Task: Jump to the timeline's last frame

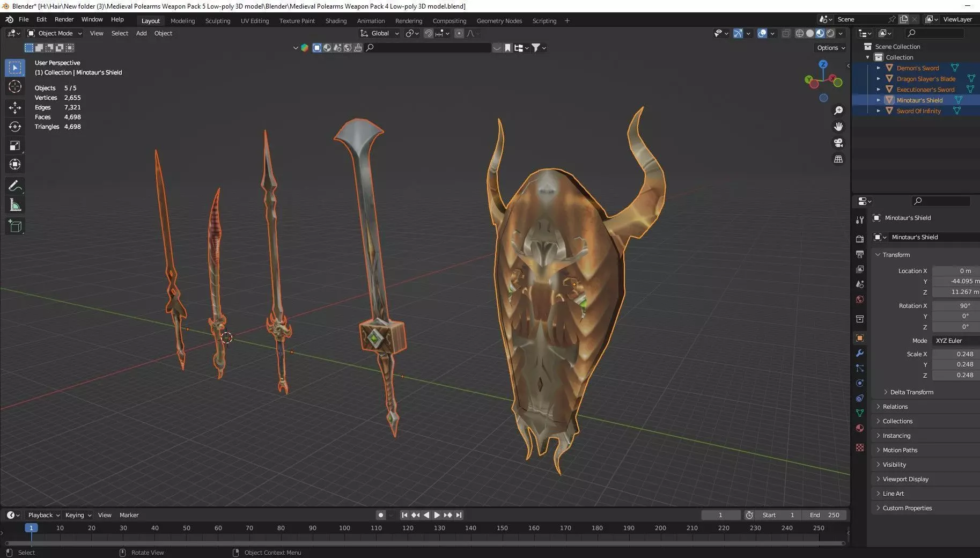Action: (459, 515)
